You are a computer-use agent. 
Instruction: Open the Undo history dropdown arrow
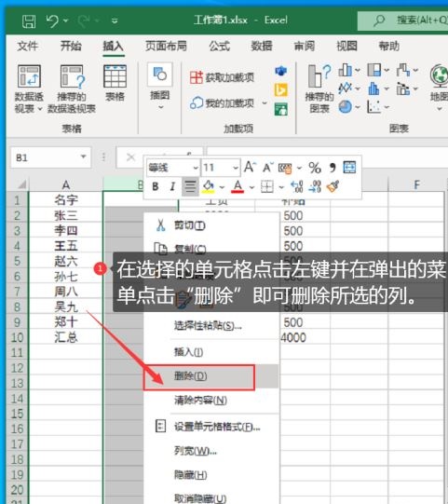point(65,20)
